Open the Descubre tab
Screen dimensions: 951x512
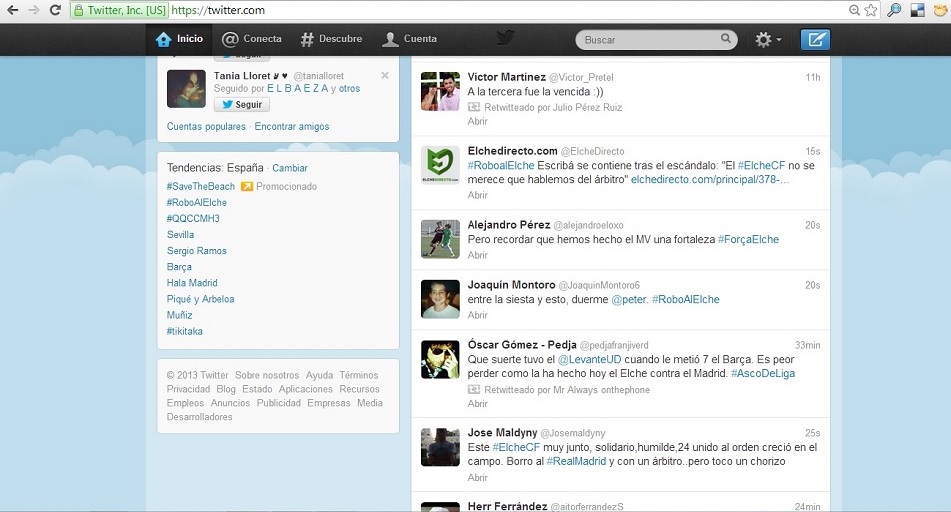(x=332, y=39)
